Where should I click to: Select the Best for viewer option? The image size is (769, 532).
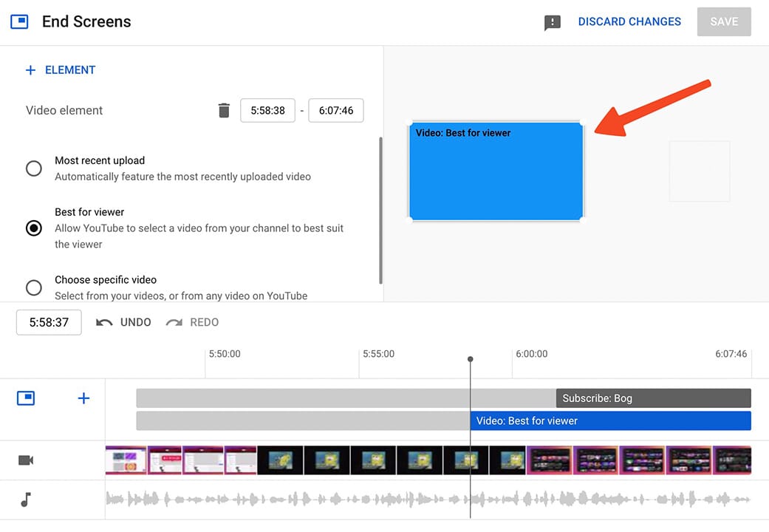tap(33, 228)
